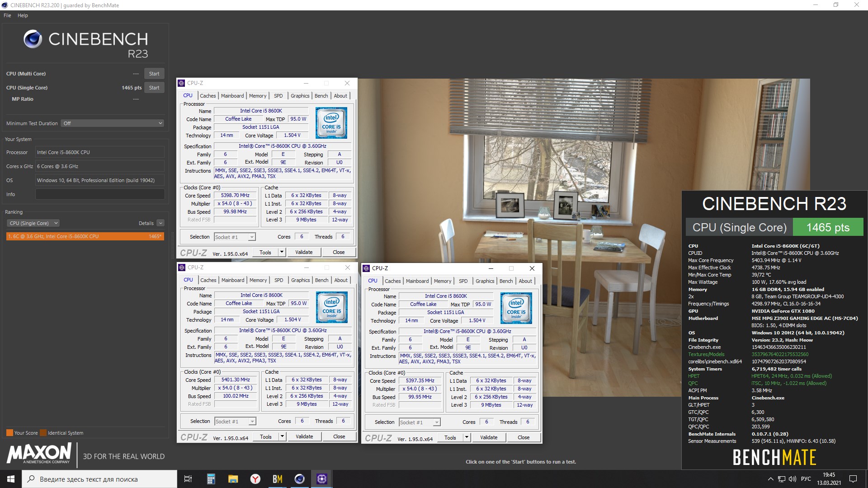Click the search magnifier icon in taskbar
Screen dimensions: 868x488
tap(31, 479)
